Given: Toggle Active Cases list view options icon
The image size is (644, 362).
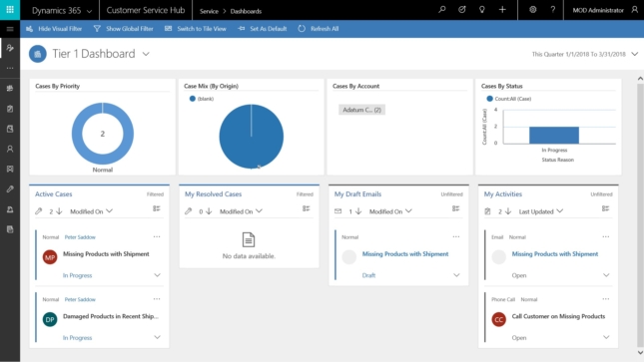Looking at the screenshot, I should tap(157, 208).
